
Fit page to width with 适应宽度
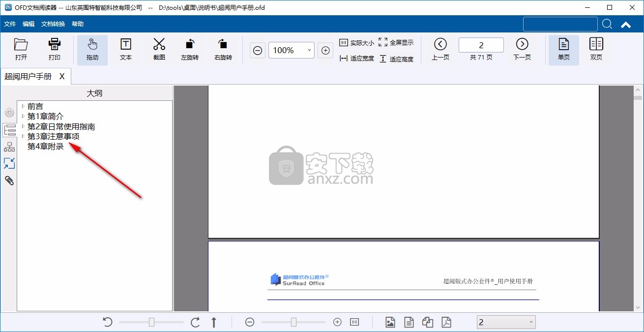coord(357,59)
